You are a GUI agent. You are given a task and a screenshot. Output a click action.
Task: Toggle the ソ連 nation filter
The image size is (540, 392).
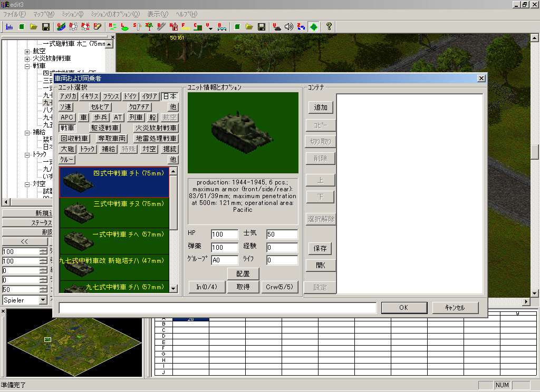point(65,107)
